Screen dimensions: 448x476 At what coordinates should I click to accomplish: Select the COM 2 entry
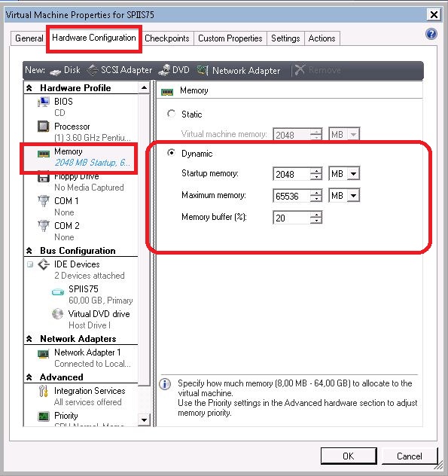(81, 231)
